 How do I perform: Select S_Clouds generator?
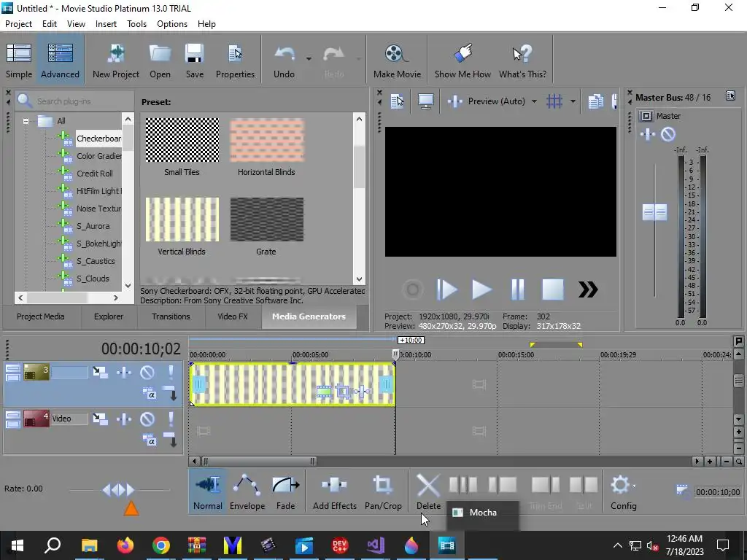[x=93, y=278]
